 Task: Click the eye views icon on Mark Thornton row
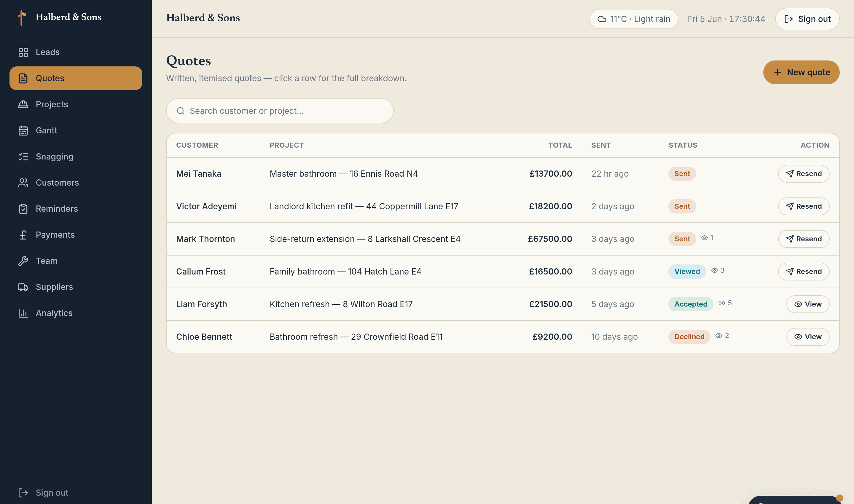coord(705,238)
